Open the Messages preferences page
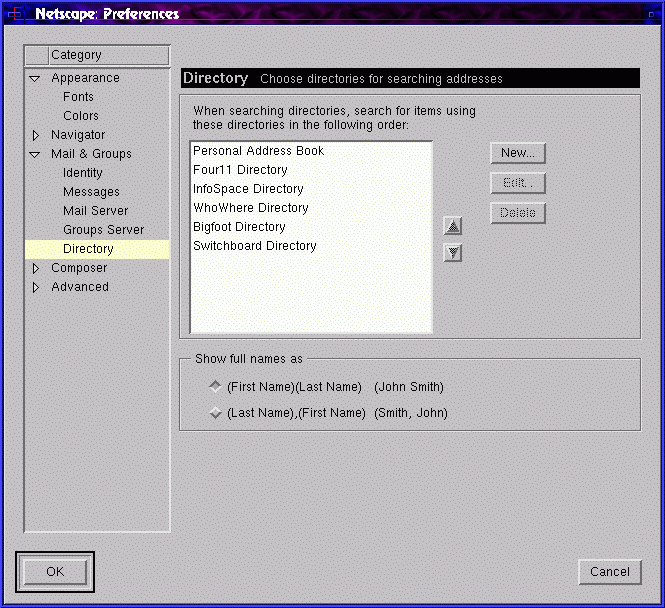Screen dimensions: 665x608 pos(91,192)
